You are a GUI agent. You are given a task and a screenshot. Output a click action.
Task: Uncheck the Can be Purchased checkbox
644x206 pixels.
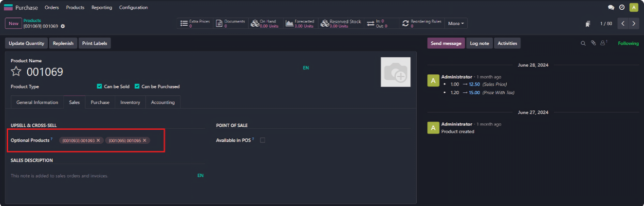pyautogui.click(x=137, y=86)
